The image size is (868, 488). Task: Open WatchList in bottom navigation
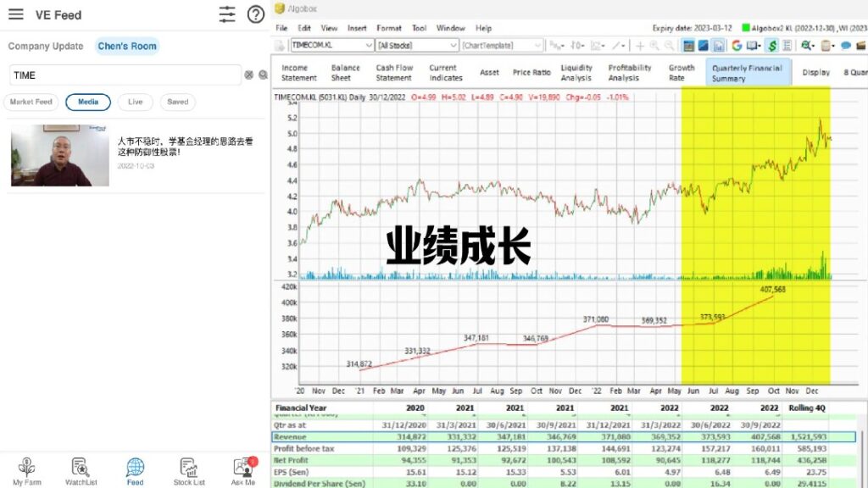click(81, 471)
